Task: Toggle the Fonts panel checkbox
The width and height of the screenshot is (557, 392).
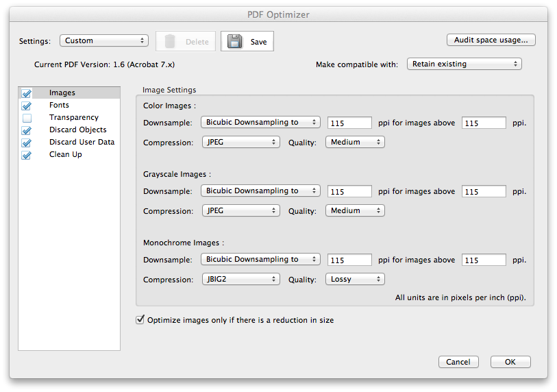Action: coord(27,106)
